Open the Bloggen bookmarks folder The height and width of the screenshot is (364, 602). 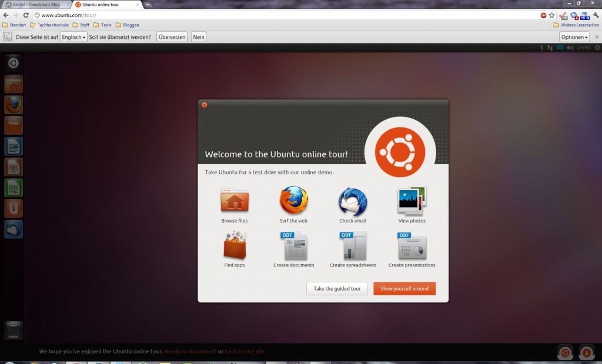128,25
